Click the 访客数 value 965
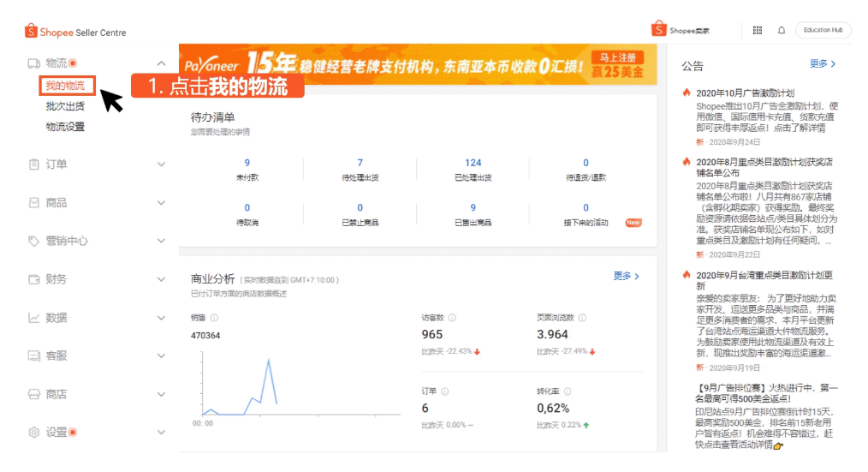Image resolution: width=868 pixels, height=472 pixels. [431, 335]
